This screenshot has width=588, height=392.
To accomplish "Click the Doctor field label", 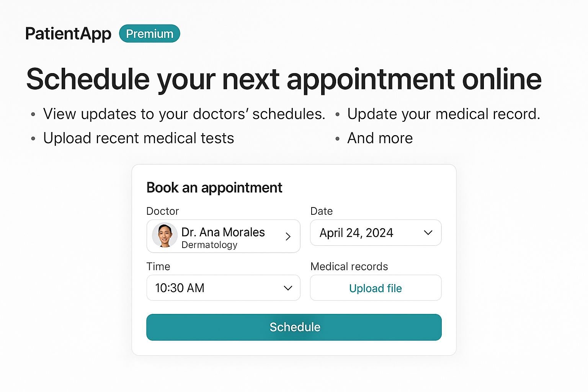I will [163, 211].
